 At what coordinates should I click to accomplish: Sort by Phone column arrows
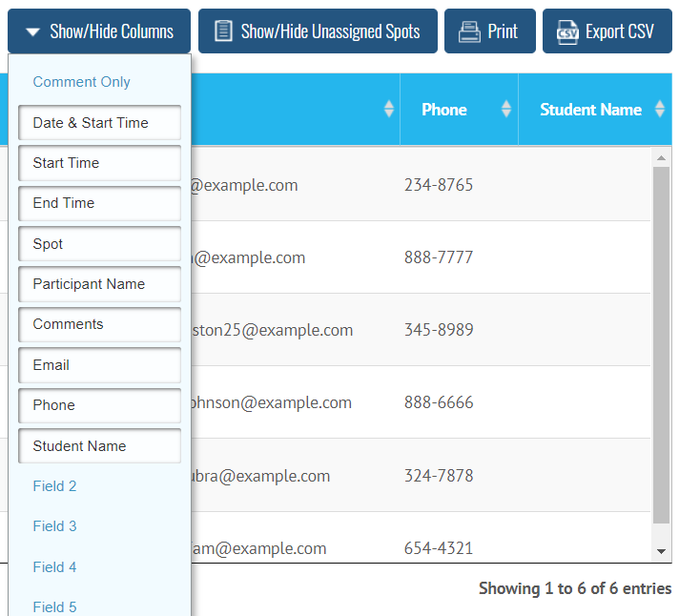[x=506, y=110]
